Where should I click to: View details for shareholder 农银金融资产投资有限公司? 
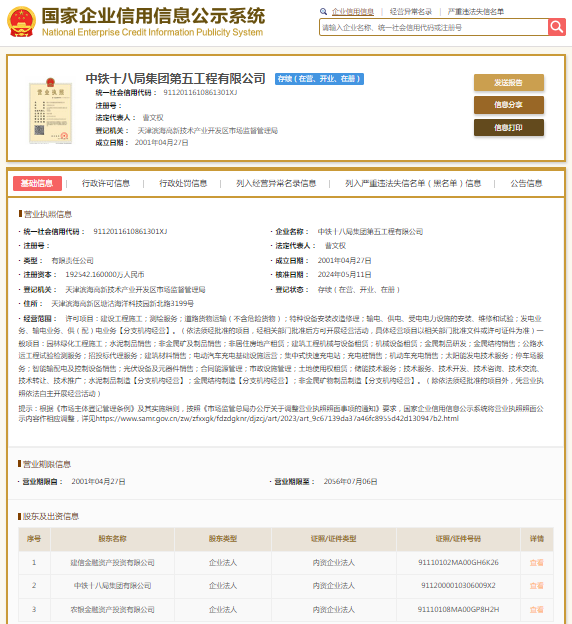coord(537,610)
